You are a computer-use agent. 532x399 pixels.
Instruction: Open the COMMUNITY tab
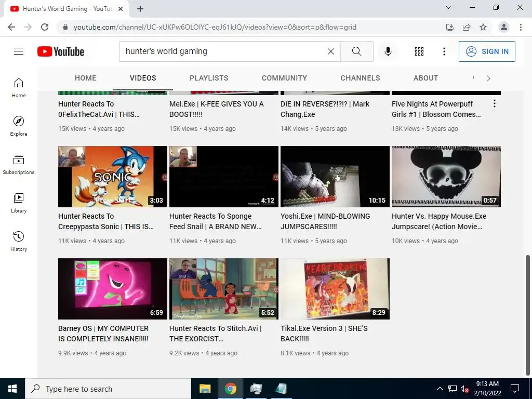click(x=284, y=78)
